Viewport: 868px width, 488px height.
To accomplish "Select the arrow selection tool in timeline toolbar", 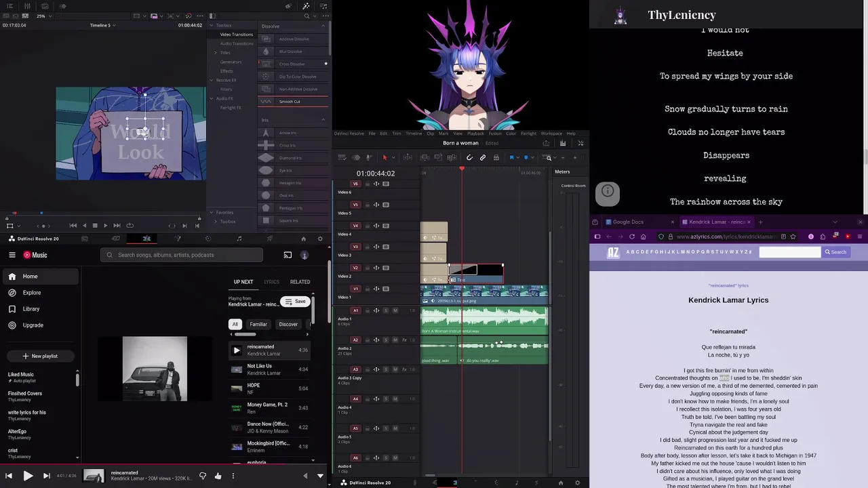I will (x=384, y=157).
